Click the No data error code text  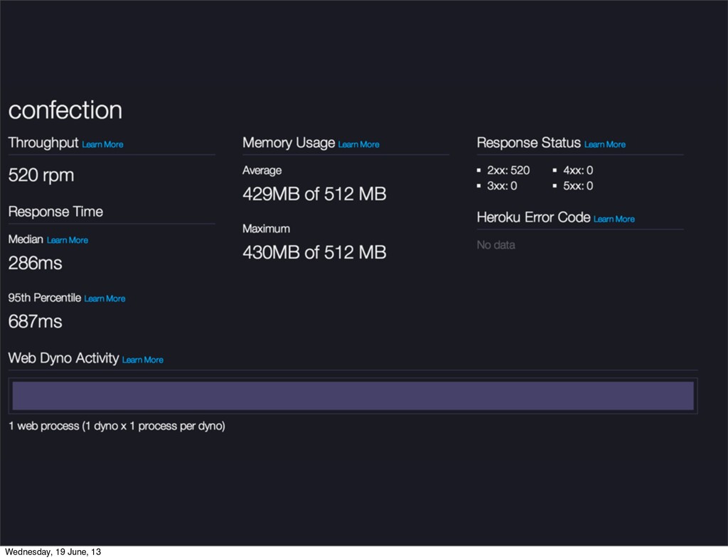pyautogui.click(x=496, y=245)
